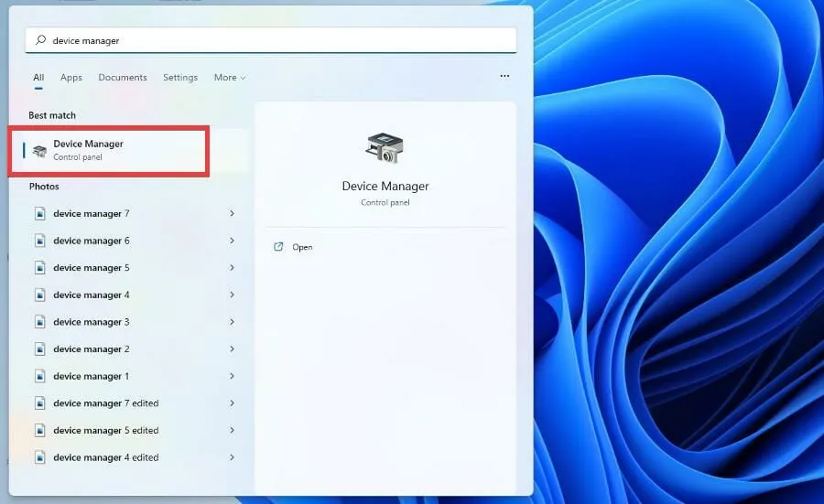824x504 pixels.
Task: Click the large Device Manager preview icon
Action: pos(385,148)
